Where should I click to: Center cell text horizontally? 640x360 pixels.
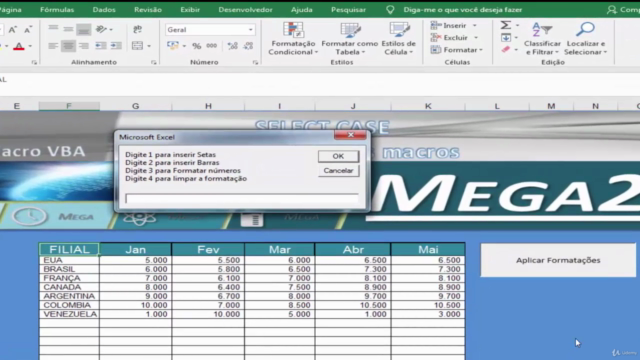[x=68, y=46]
